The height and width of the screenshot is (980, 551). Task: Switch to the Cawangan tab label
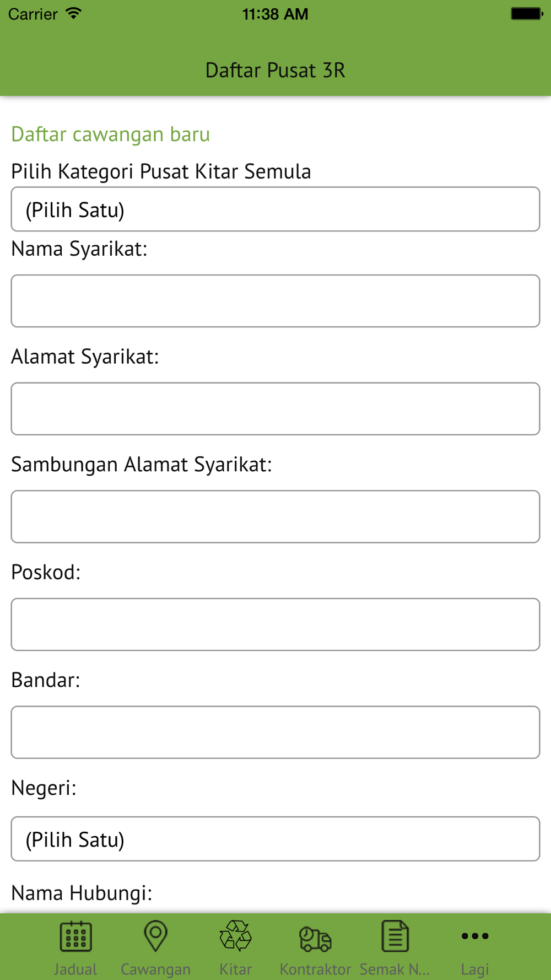point(155,969)
